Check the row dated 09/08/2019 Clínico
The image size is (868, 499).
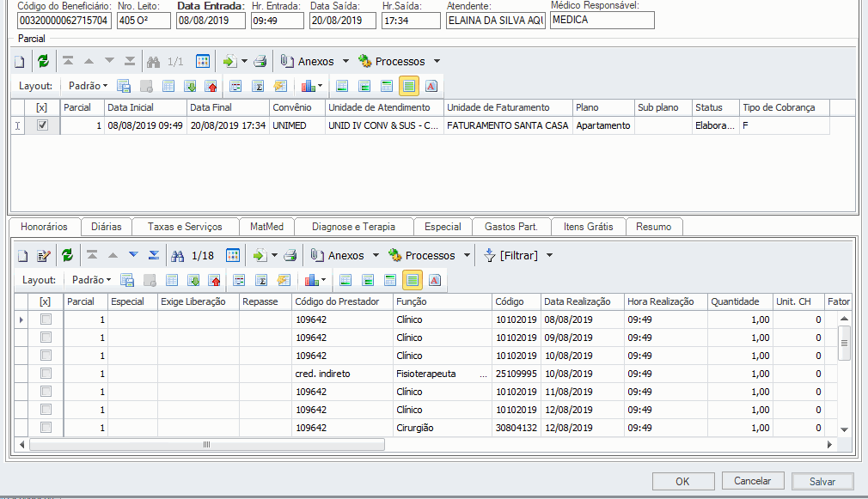[46, 338]
